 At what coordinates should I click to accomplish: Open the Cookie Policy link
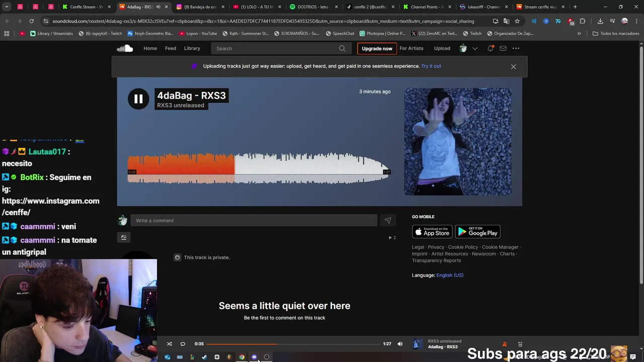pos(463,247)
